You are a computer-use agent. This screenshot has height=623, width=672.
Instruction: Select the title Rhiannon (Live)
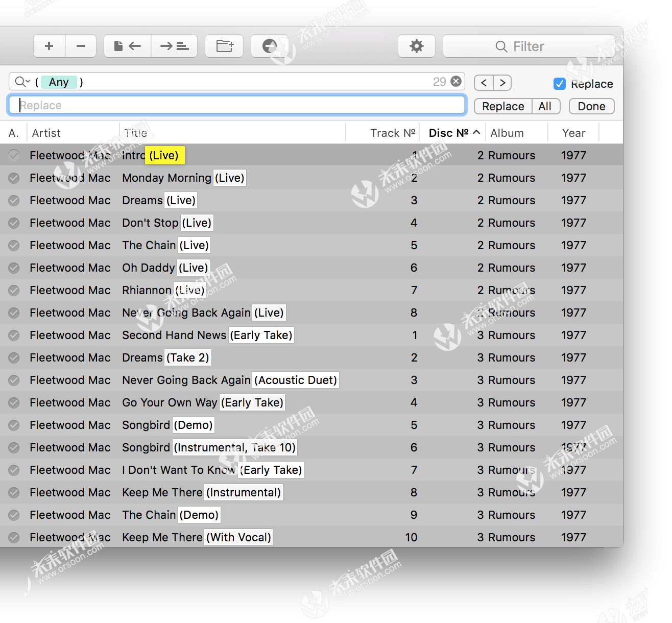163,290
